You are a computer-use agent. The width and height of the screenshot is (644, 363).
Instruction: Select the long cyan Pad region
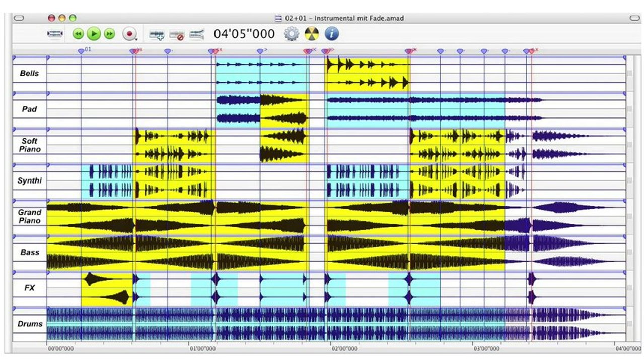[415, 109]
